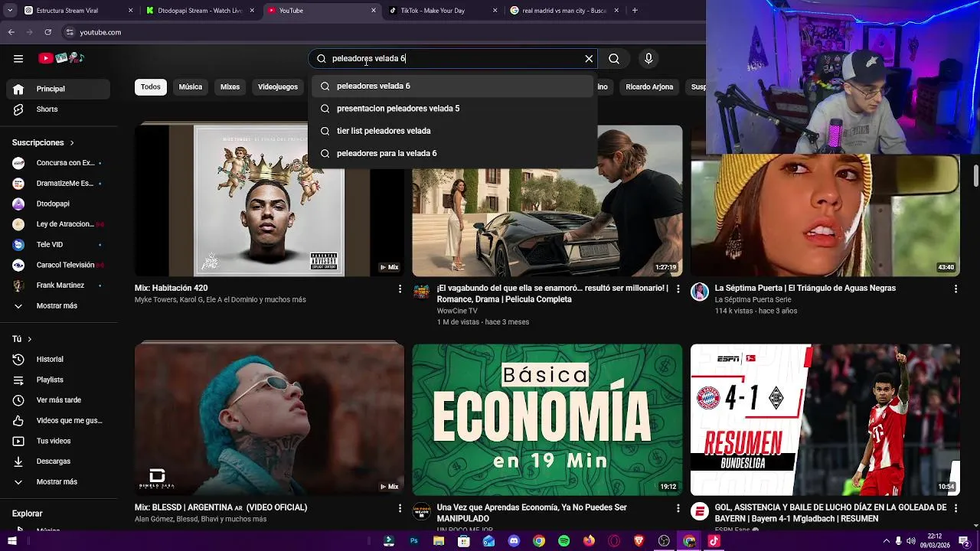980x551 pixels.
Task: Click inside the search text field
Action: tap(452, 58)
